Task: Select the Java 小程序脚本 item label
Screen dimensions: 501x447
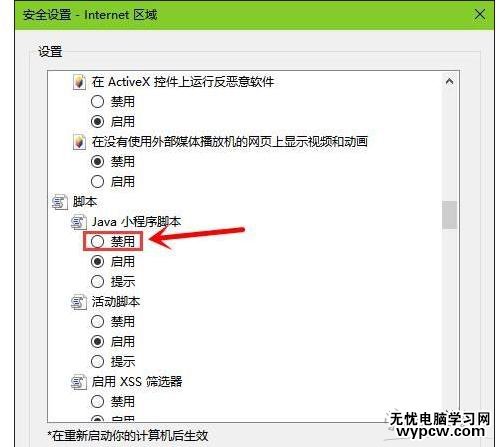Action: click(x=136, y=222)
